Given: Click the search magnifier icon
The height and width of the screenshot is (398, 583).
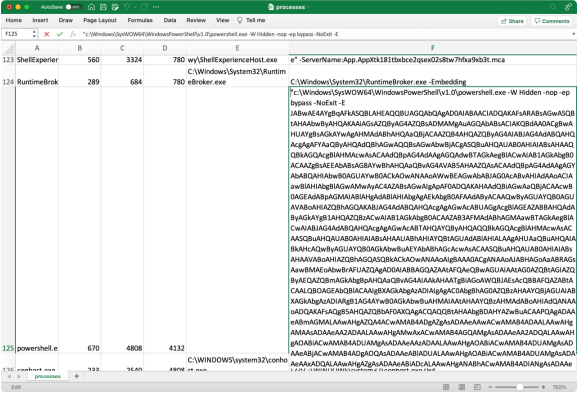Looking at the screenshot, I should tap(553, 7).
